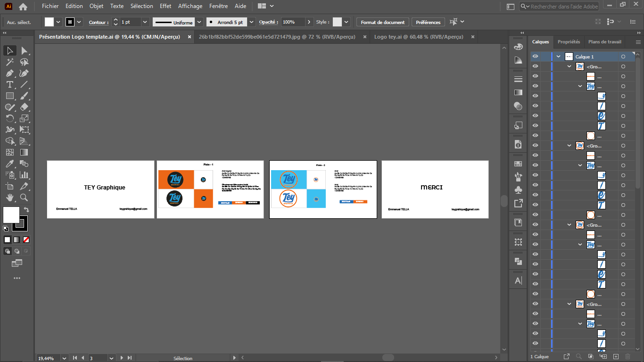644x362 pixels.
Task: Select the Shape Builder tool
Action: coord(10,141)
